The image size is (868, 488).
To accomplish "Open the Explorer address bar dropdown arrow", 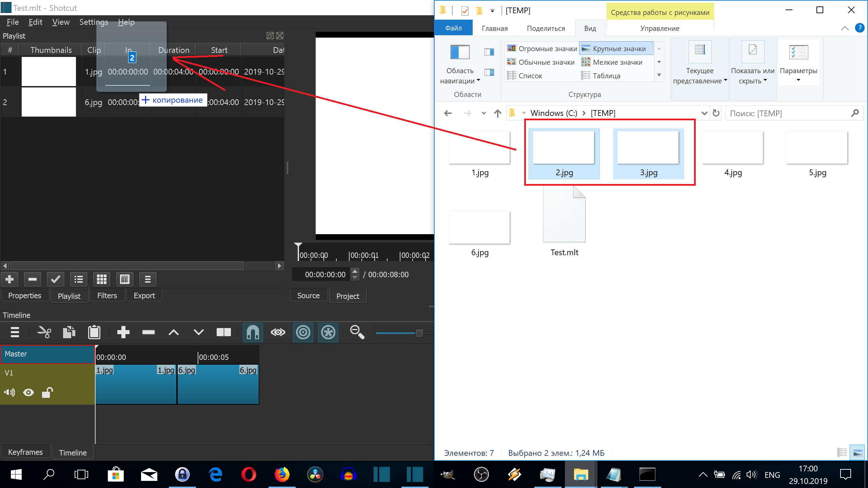I will (x=704, y=113).
